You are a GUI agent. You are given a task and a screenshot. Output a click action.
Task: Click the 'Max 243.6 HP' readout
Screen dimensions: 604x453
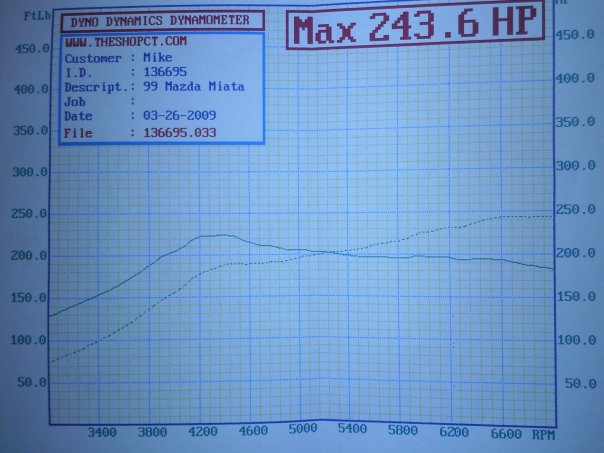coord(415,25)
